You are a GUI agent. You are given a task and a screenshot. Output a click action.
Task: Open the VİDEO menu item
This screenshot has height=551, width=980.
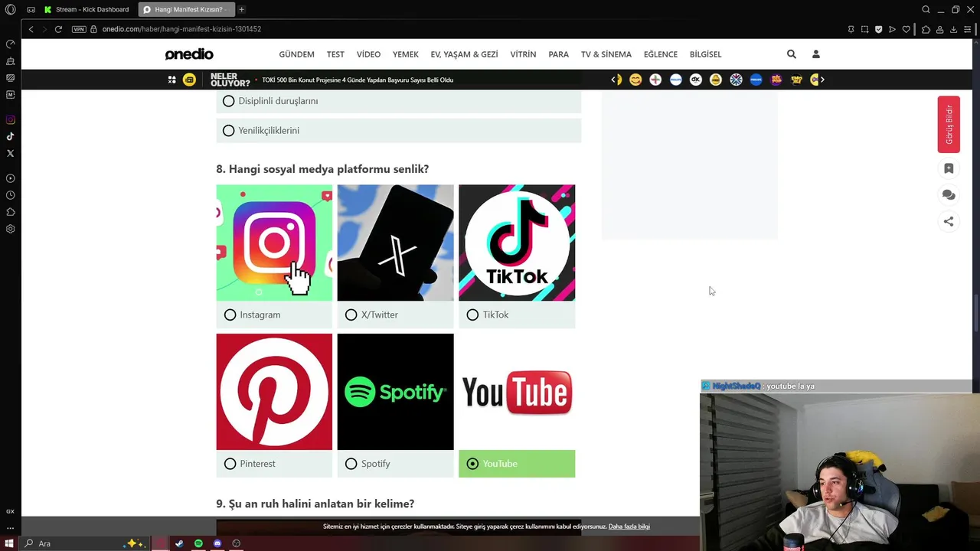[x=368, y=54]
